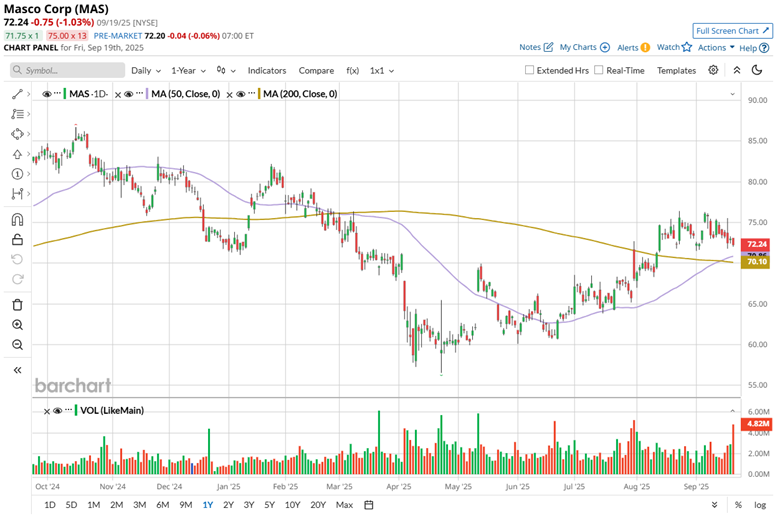Screen dimensions: 780x516
Task: Switch to dark mode moon icon
Action: [x=757, y=70]
